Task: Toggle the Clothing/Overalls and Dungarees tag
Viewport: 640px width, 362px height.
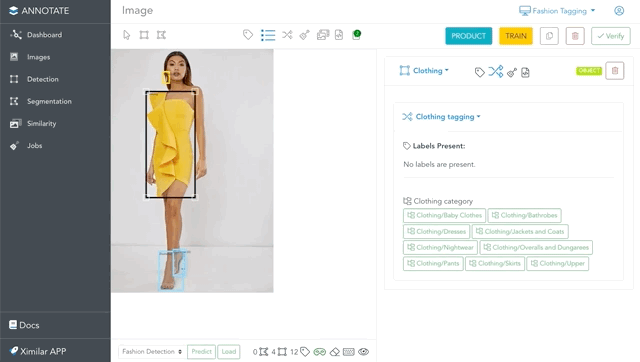Action: [536, 247]
